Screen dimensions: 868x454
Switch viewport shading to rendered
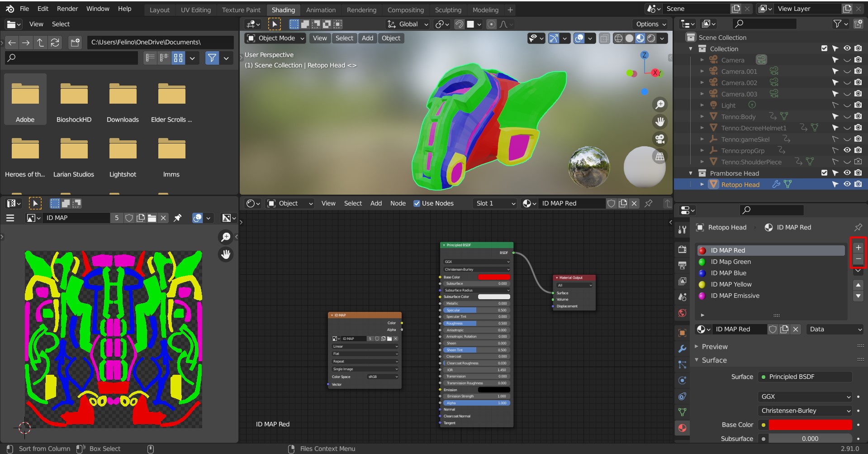point(651,38)
